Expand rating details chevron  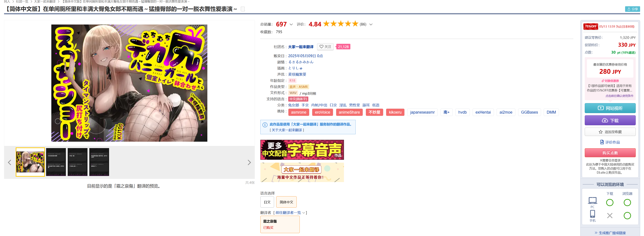[371, 24]
